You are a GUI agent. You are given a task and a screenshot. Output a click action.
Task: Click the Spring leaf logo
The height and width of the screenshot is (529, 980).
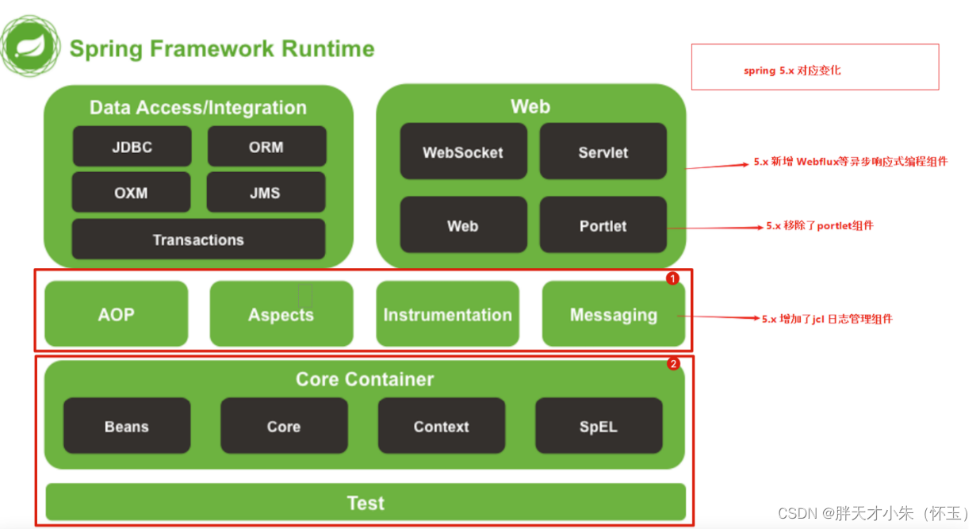pyautogui.click(x=30, y=46)
